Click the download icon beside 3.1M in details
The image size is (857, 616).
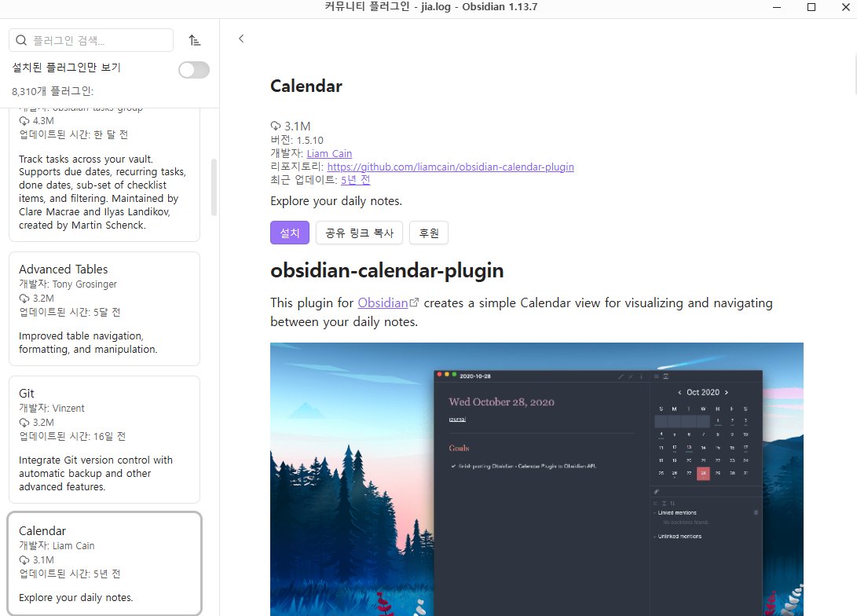(x=276, y=126)
